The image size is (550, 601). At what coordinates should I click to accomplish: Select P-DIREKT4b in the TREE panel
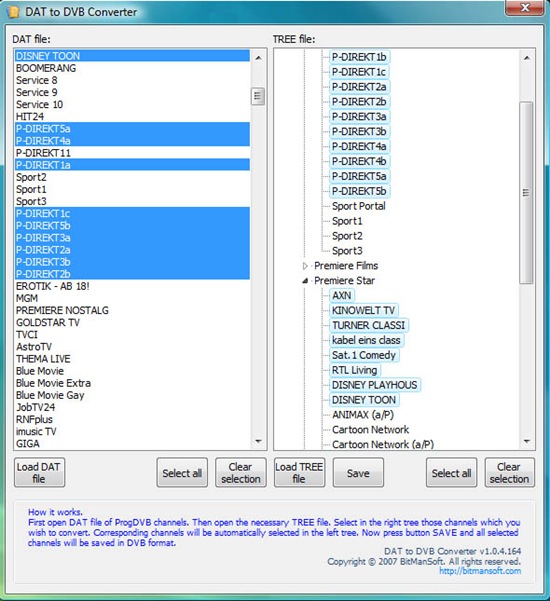click(x=359, y=161)
